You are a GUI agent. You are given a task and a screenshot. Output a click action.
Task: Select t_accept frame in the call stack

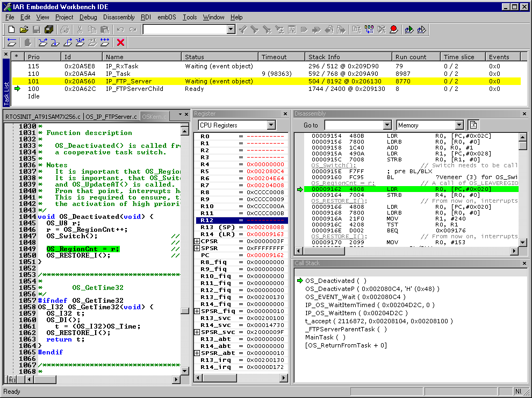point(379,321)
